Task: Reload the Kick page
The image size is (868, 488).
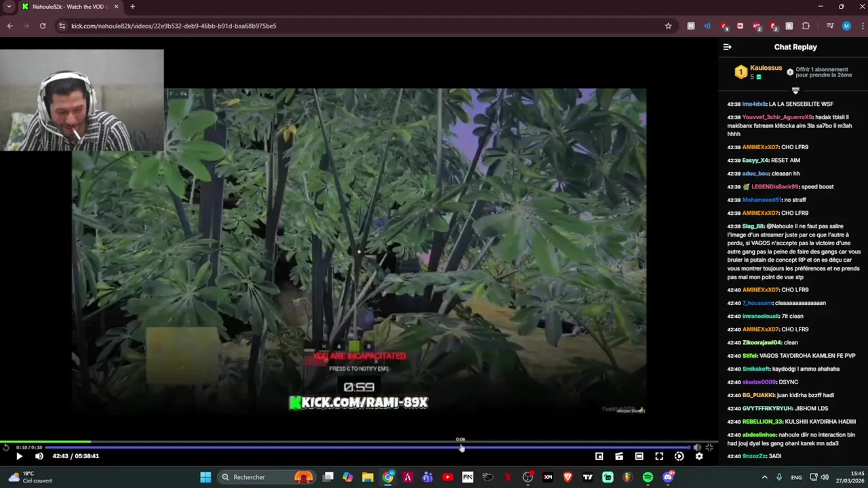Action: click(43, 26)
